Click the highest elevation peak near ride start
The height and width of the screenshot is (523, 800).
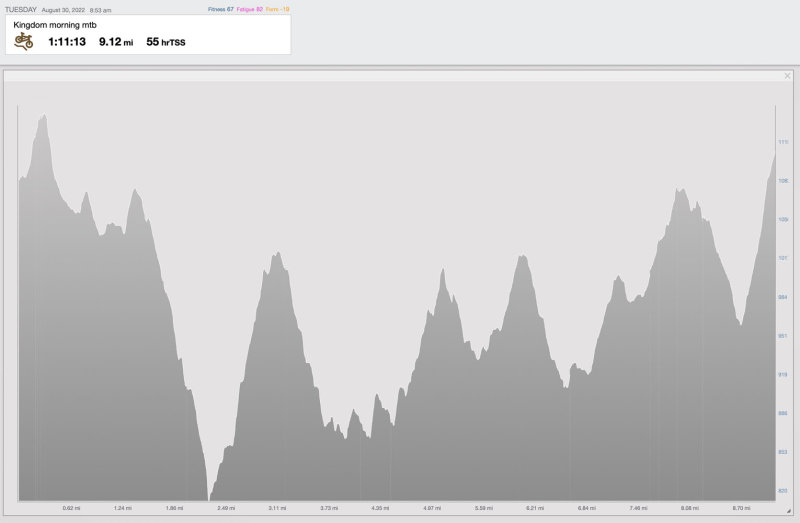(x=44, y=117)
